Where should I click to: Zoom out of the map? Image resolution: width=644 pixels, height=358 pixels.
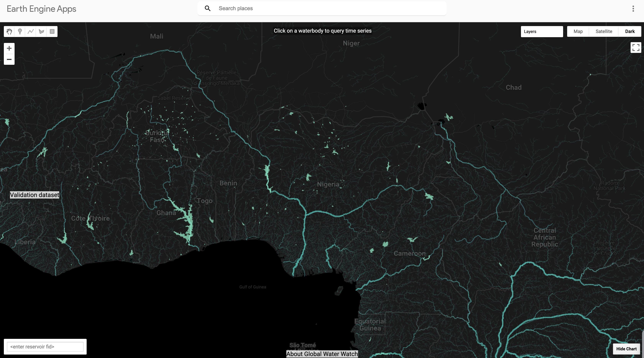pos(9,59)
